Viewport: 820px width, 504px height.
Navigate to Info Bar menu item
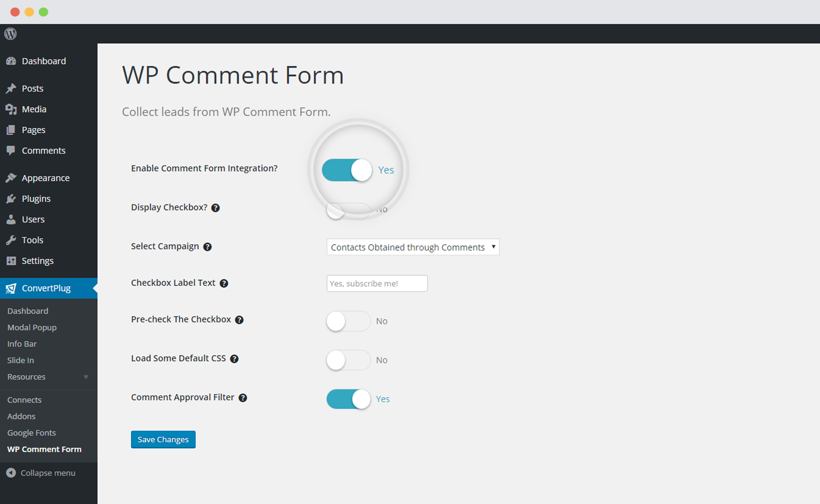click(x=22, y=344)
